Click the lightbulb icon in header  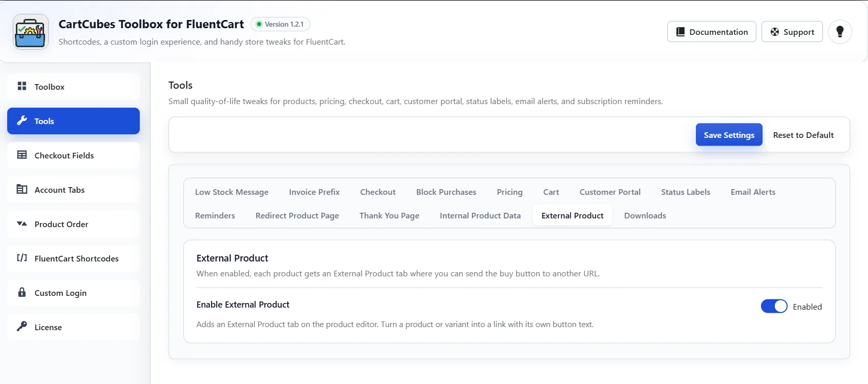click(840, 32)
